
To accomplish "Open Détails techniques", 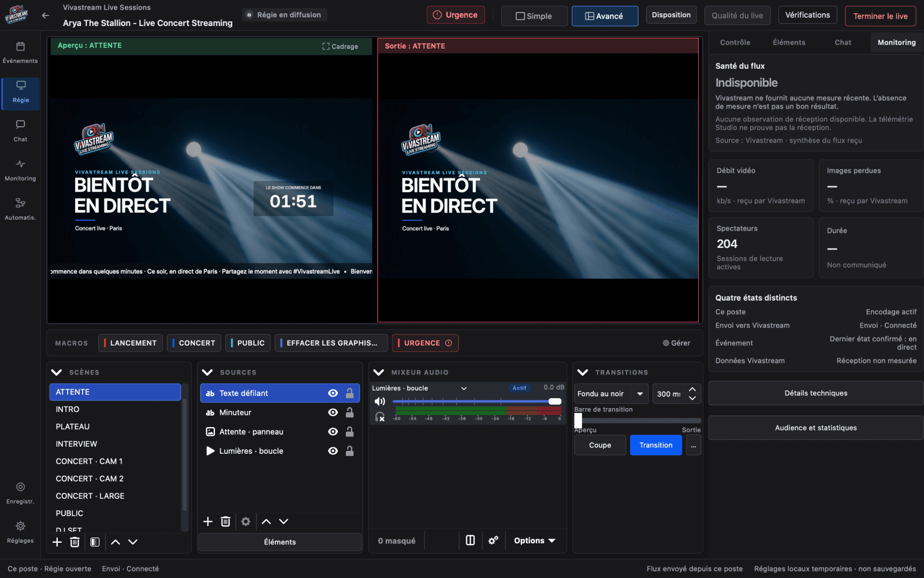I will (816, 393).
